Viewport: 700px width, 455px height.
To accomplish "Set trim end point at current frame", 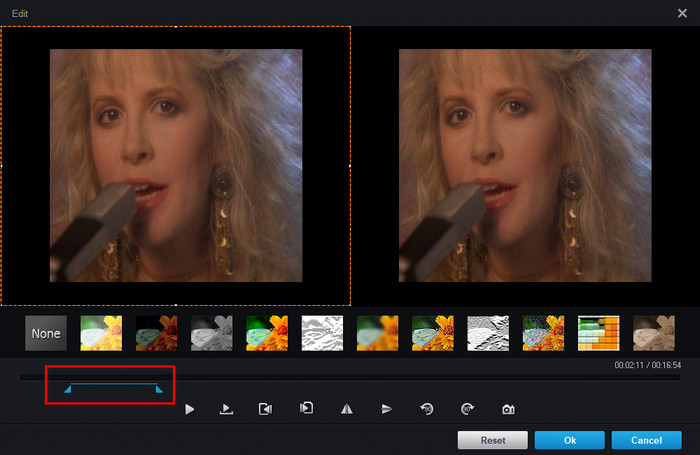I will [x=306, y=408].
